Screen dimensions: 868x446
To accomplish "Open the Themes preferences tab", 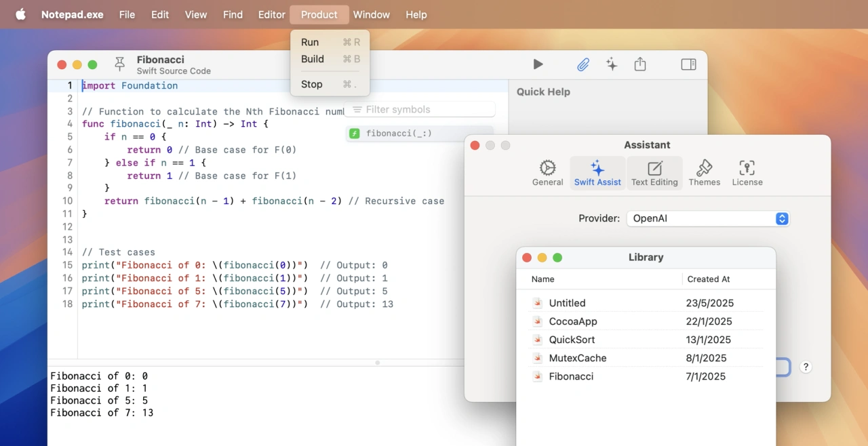I will [704, 173].
